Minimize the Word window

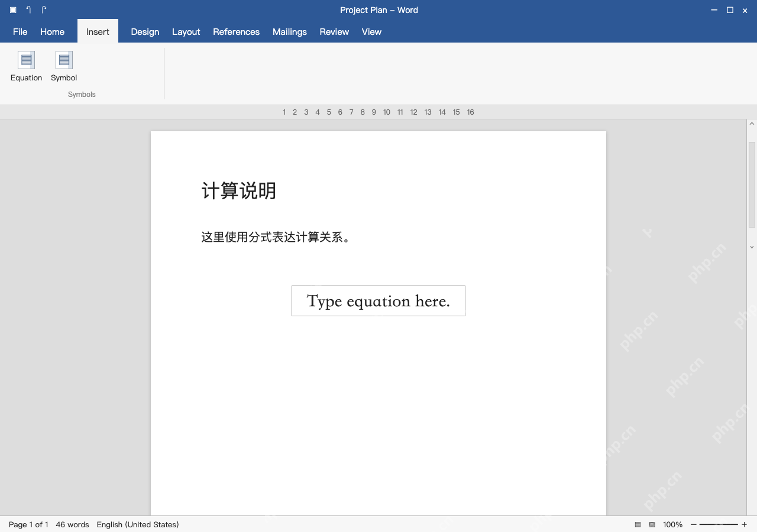(714, 10)
